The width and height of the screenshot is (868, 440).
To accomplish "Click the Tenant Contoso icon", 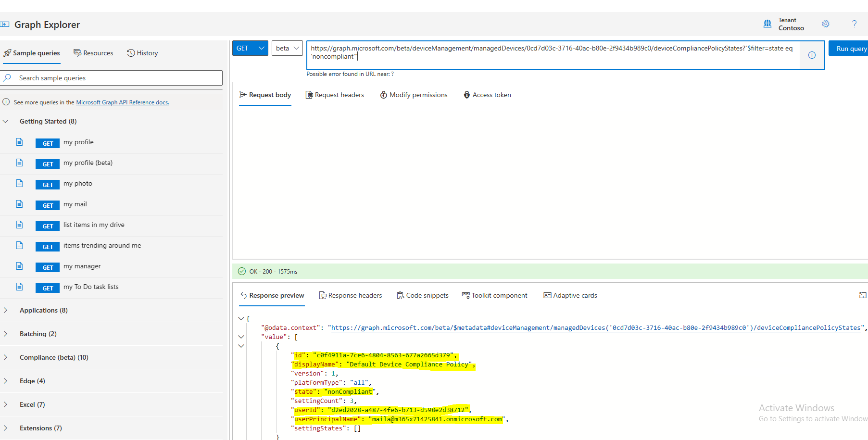I will (768, 24).
